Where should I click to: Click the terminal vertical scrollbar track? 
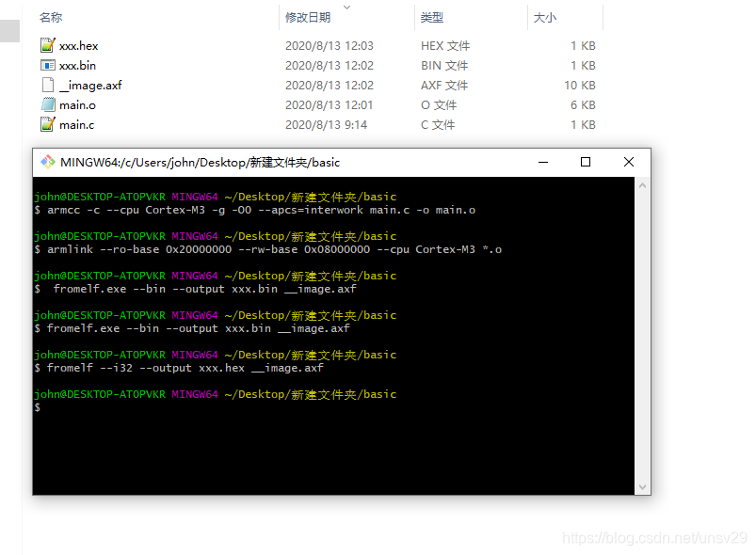[x=642, y=336]
